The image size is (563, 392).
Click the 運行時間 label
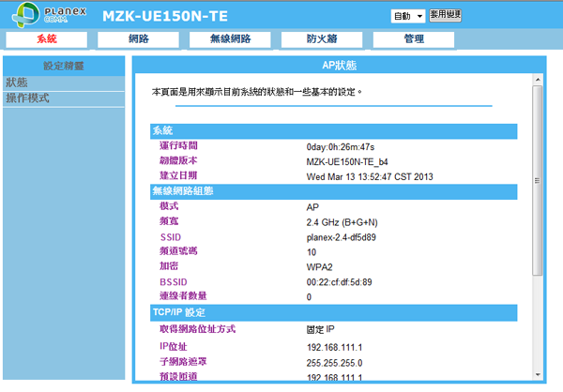178,145
